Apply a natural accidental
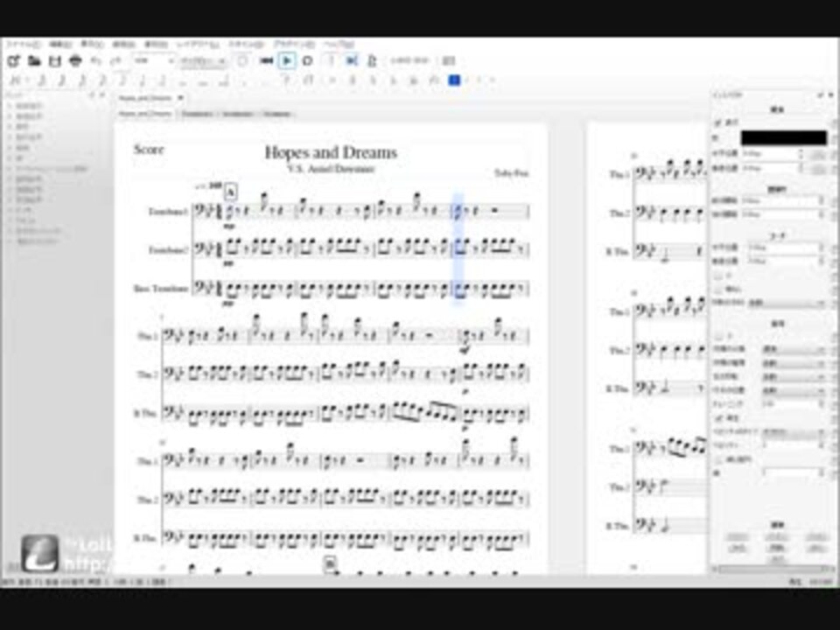This screenshot has width=840, height=630. [x=373, y=80]
